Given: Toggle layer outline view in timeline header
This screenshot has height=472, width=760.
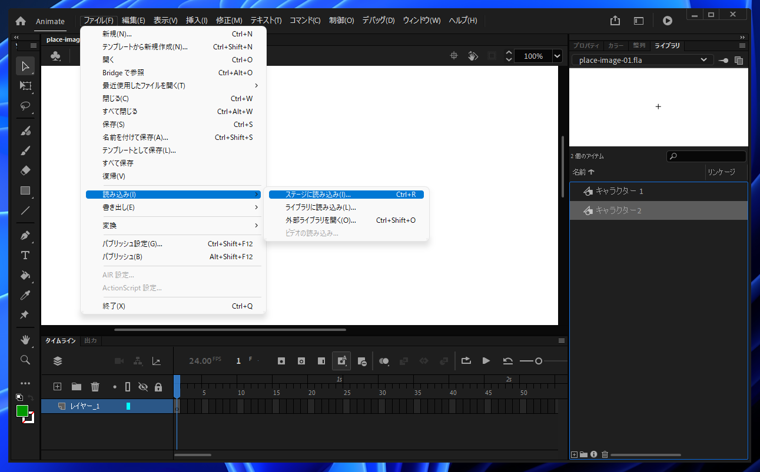Looking at the screenshot, I should (127, 387).
